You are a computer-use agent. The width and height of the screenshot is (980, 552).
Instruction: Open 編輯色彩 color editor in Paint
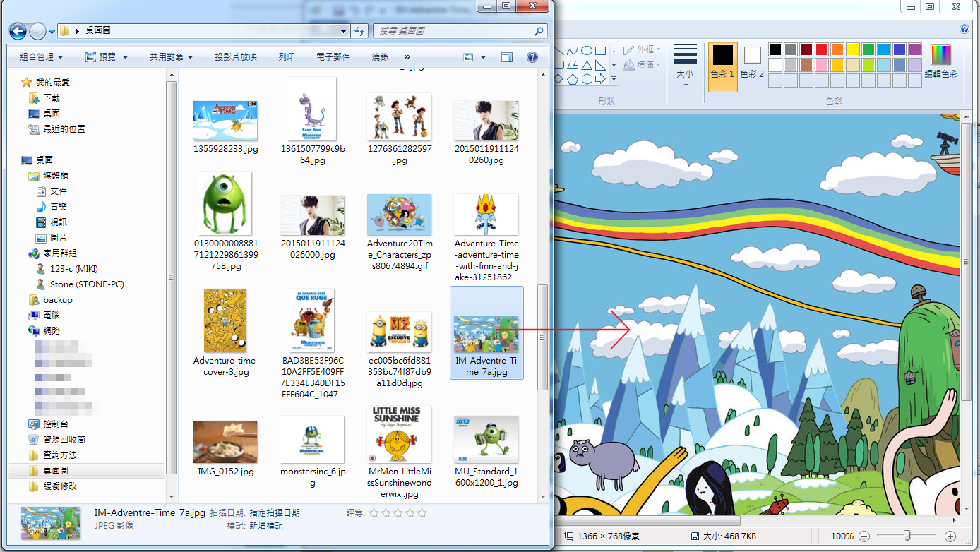tap(941, 61)
